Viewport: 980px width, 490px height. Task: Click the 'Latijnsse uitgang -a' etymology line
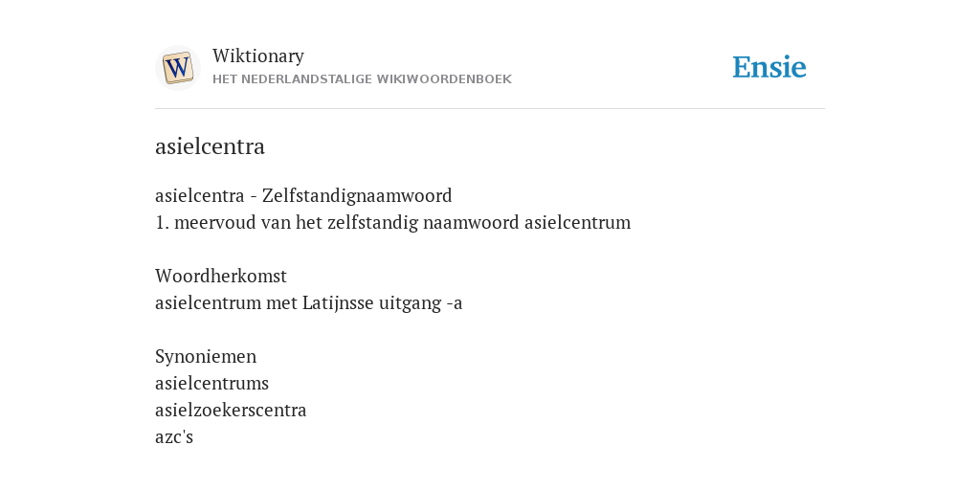pos(309,303)
